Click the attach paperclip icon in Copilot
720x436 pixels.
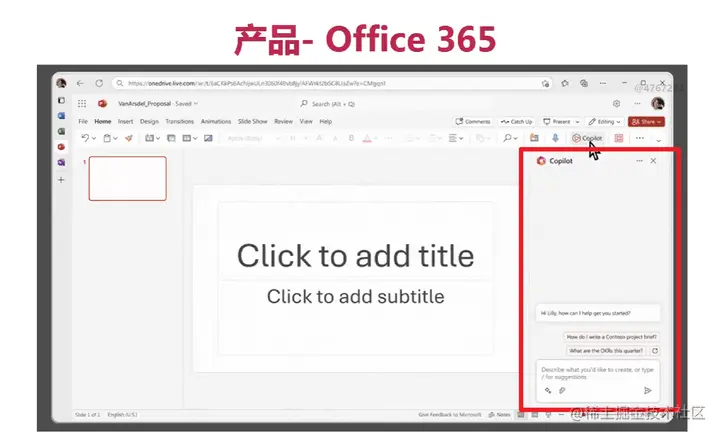point(562,391)
